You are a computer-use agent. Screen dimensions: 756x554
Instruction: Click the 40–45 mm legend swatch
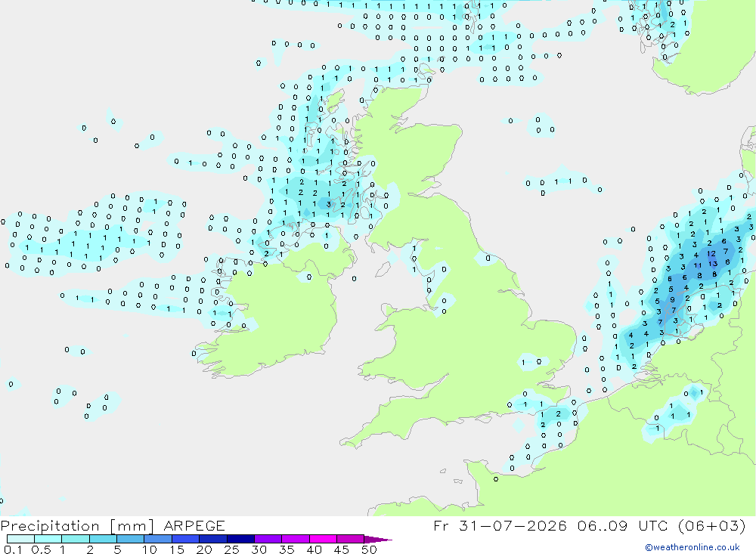[323, 539]
